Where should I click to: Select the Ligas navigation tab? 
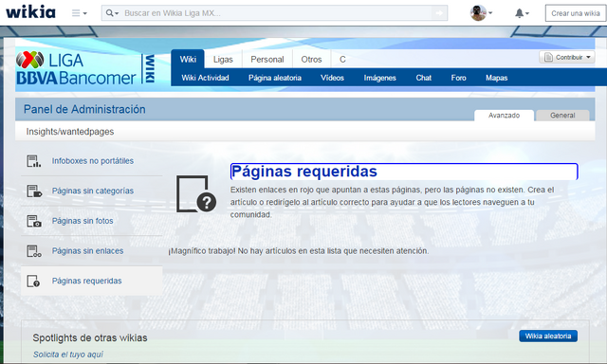click(223, 59)
